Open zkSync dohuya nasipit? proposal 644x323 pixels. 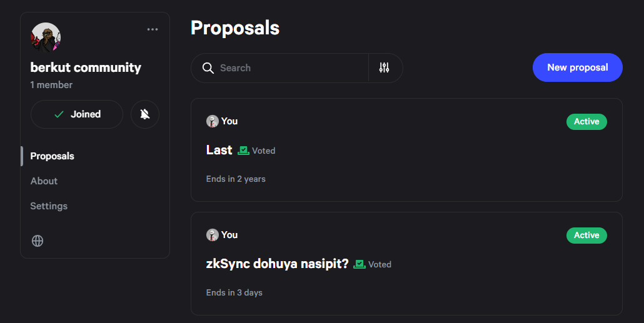click(277, 264)
